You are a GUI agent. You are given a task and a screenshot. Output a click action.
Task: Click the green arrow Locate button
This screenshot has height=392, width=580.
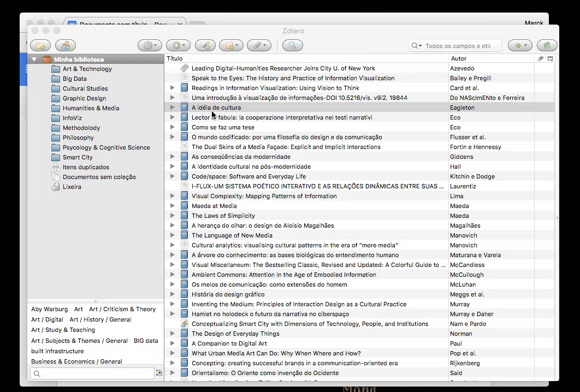coord(520,45)
